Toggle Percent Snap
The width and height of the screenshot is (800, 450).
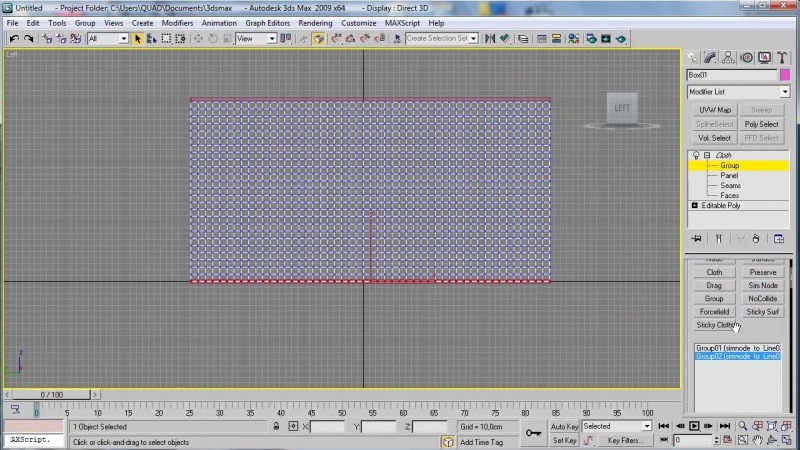click(365, 39)
